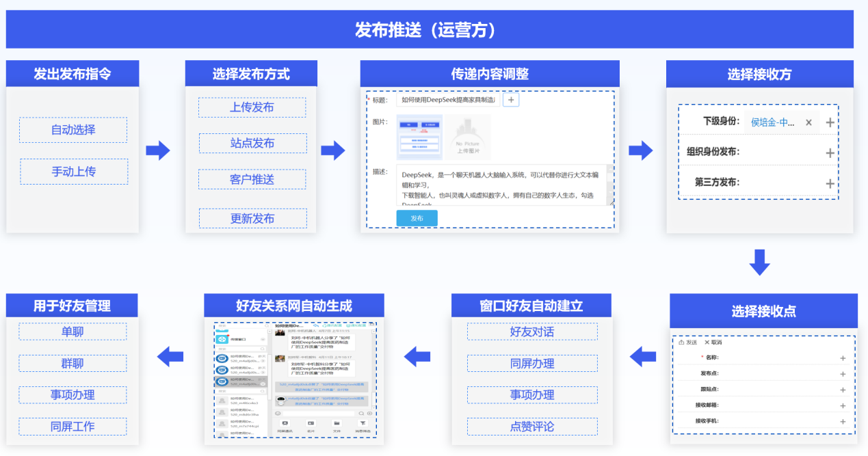Click the 消息筛选 filter icon

[x=363, y=424]
